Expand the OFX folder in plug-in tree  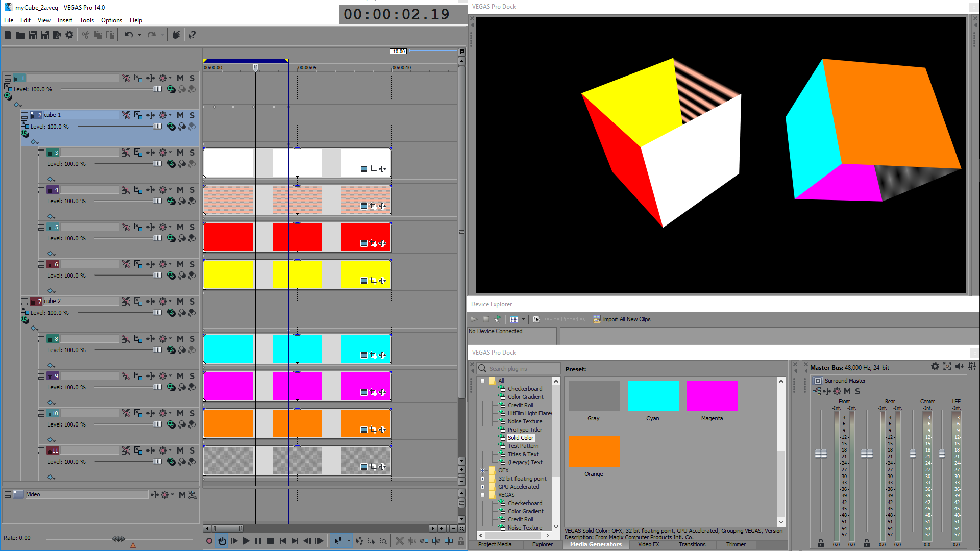tap(482, 470)
